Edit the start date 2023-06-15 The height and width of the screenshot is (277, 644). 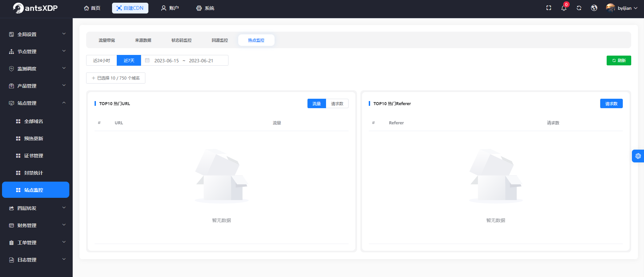(167, 61)
